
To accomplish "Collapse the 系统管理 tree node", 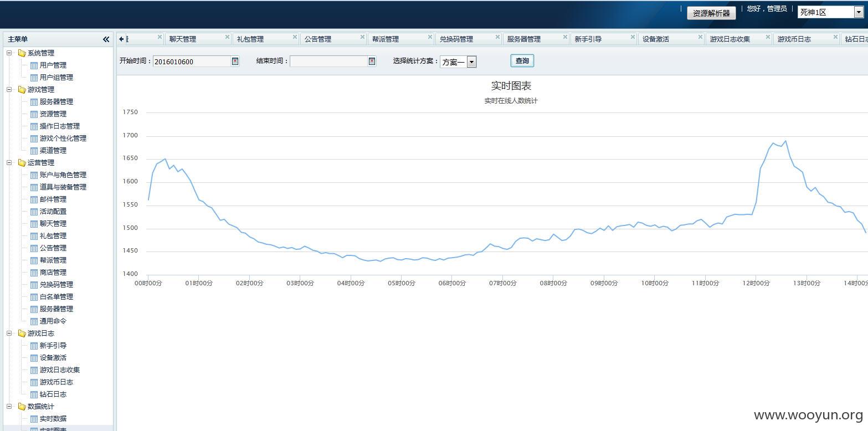I will pos(9,53).
